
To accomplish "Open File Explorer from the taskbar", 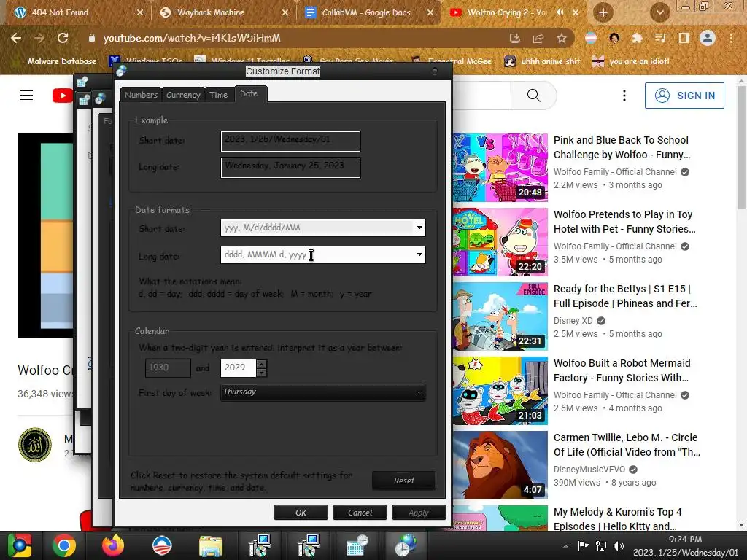I will (210, 545).
